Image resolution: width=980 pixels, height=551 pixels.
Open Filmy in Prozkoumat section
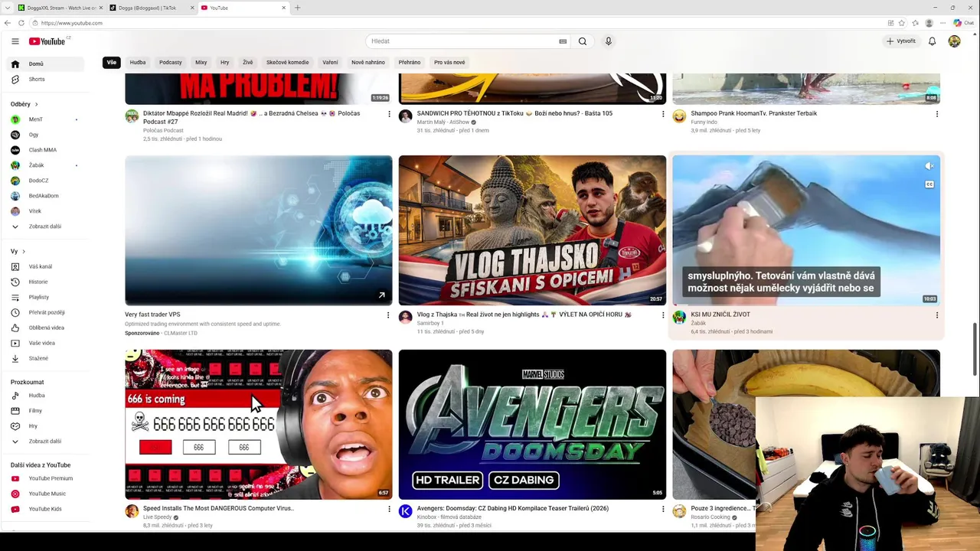[46, 411]
